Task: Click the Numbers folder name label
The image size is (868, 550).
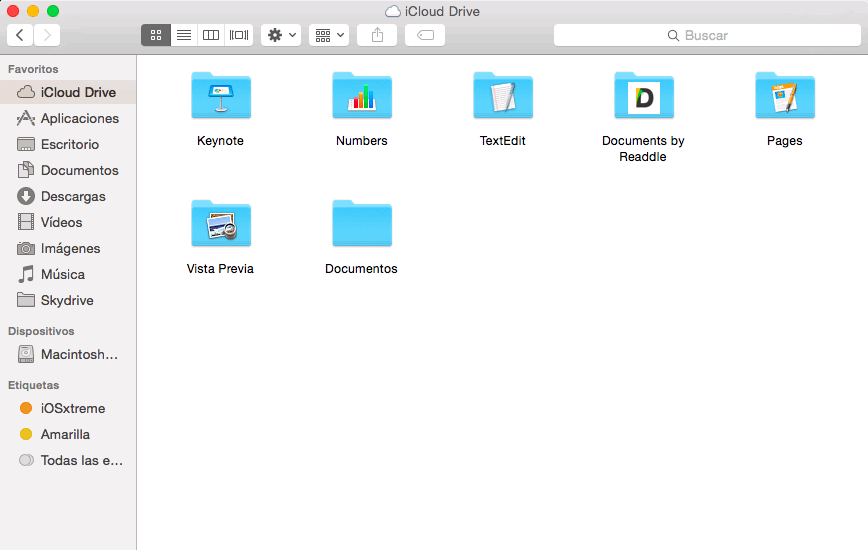Action: [x=361, y=141]
